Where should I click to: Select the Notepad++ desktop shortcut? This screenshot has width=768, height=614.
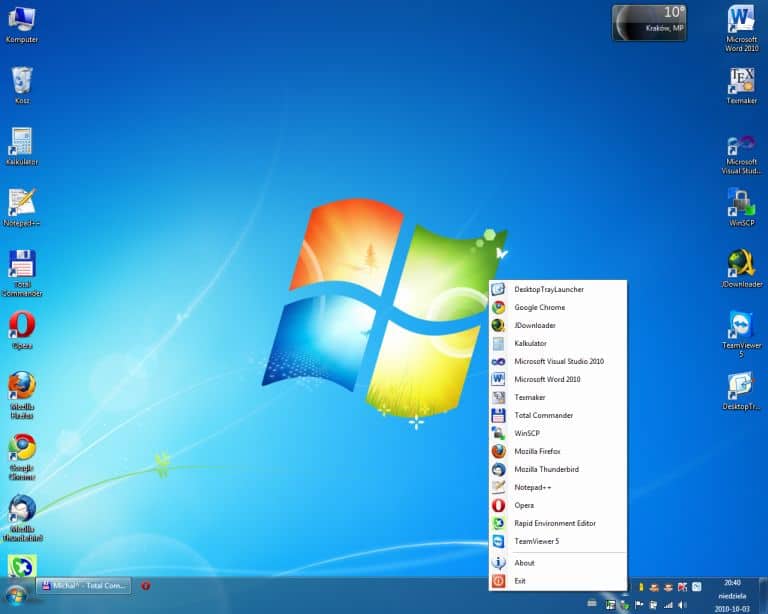tap(22, 208)
